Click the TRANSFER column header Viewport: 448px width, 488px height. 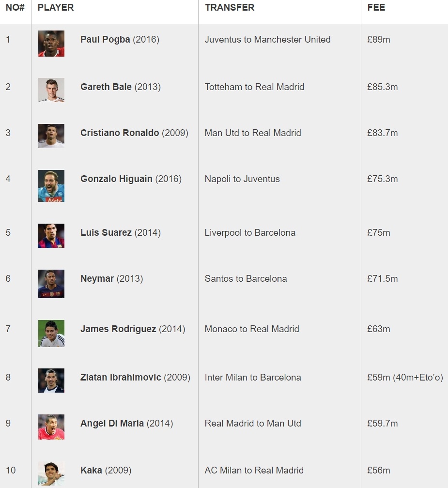230,8
